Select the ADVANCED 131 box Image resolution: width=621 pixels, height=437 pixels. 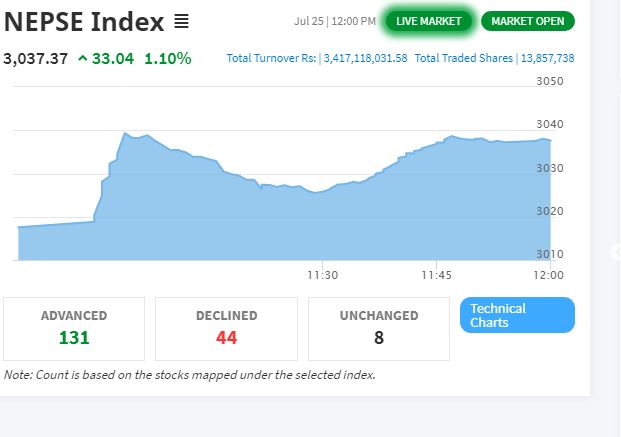click(x=74, y=329)
